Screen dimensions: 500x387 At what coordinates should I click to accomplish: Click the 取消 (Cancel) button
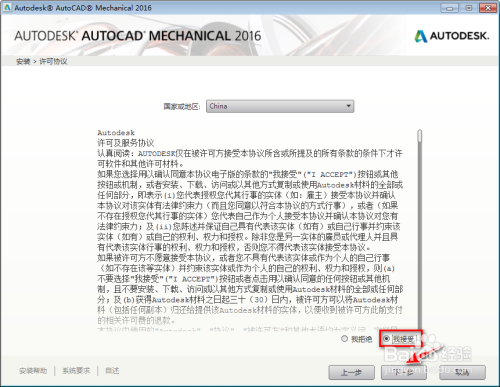(x=462, y=372)
